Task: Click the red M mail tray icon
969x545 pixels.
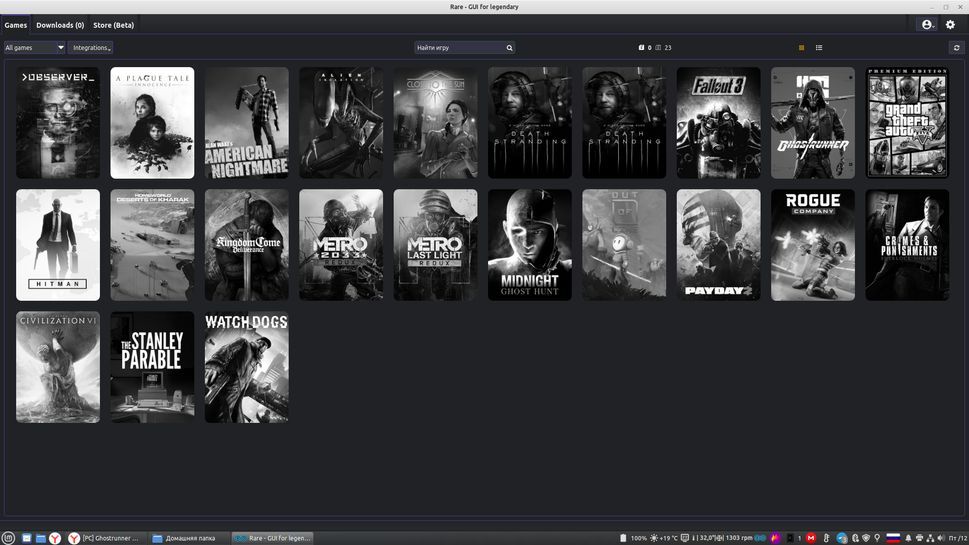Action: click(x=811, y=538)
